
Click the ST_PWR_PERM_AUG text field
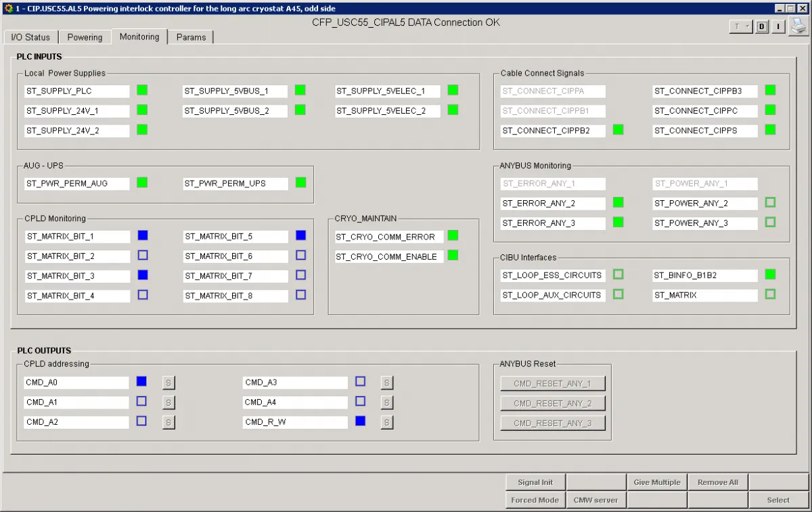pos(76,183)
